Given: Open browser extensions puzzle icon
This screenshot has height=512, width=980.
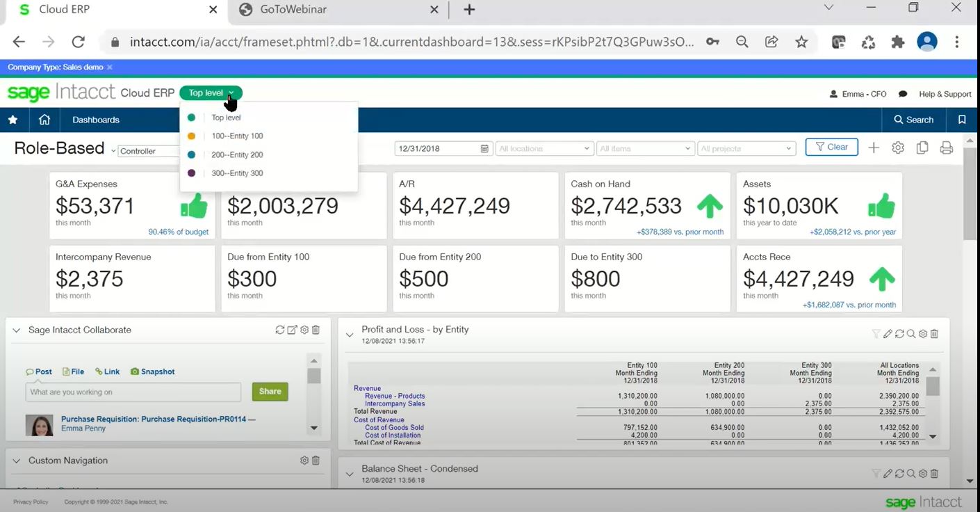Looking at the screenshot, I should pos(897,42).
